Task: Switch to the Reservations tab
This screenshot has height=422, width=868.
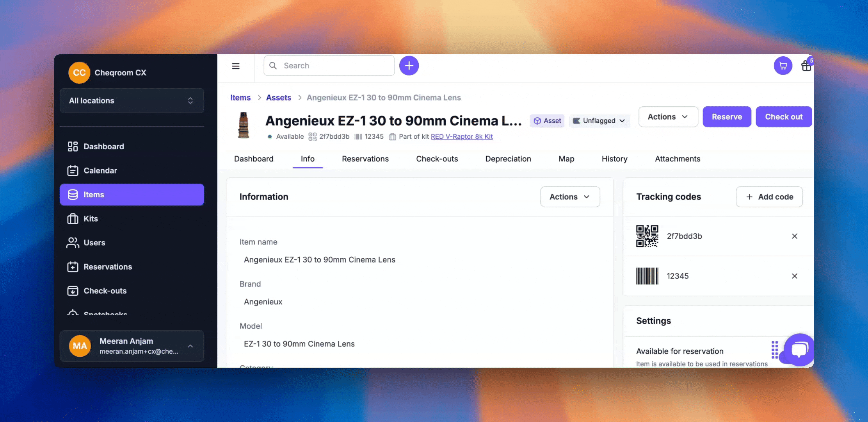Action: [x=365, y=159]
